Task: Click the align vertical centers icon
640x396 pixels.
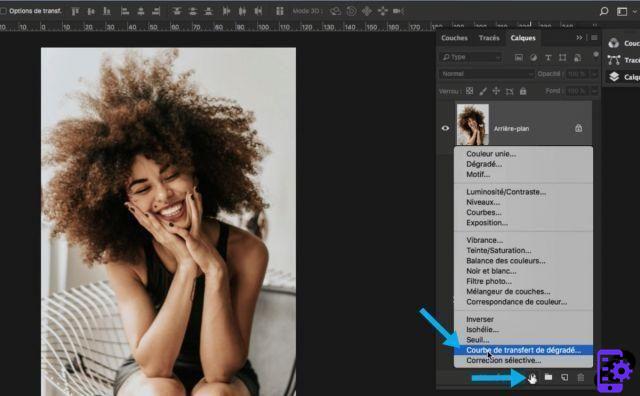Action: pyautogui.click(x=91, y=11)
